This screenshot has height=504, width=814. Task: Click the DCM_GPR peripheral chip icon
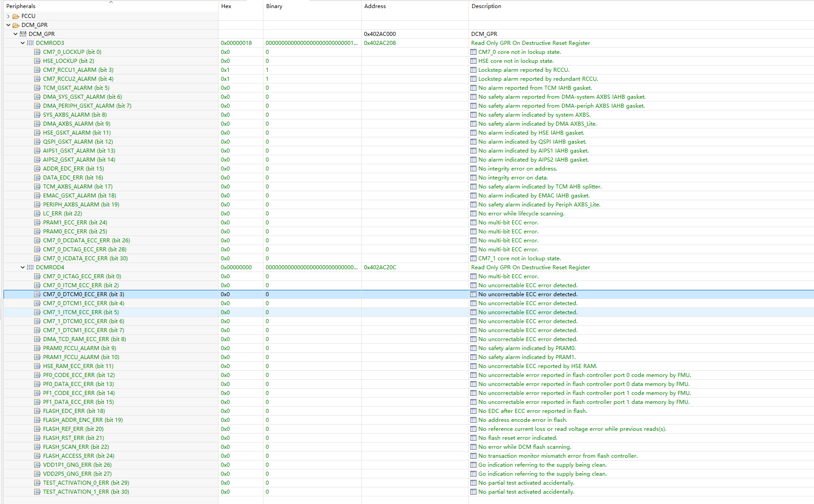coord(23,34)
